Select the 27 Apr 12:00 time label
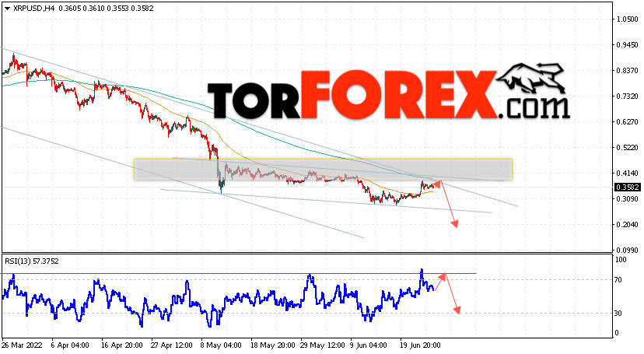This screenshot has width=644, height=354. 172,345
